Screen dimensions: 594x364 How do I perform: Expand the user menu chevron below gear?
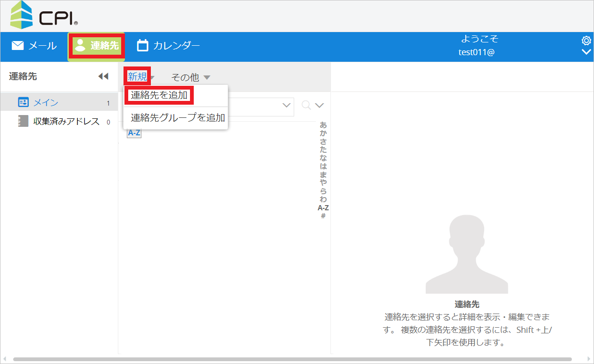click(586, 52)
